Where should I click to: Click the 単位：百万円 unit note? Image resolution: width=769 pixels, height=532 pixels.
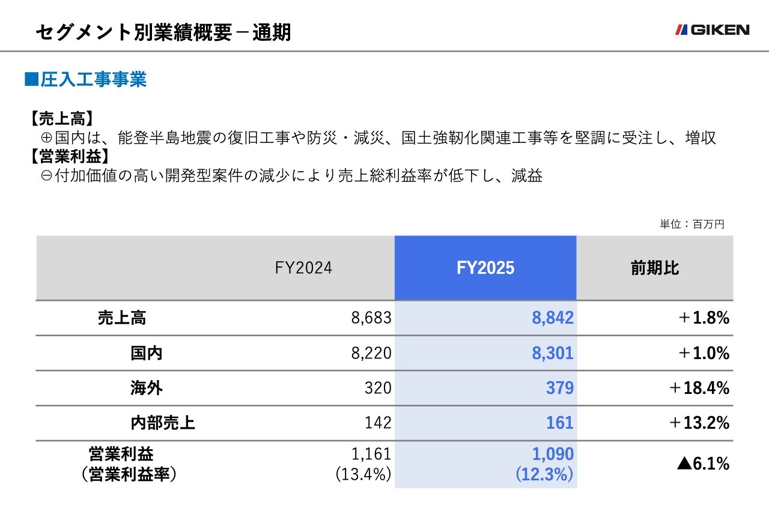tap(691, 224)
